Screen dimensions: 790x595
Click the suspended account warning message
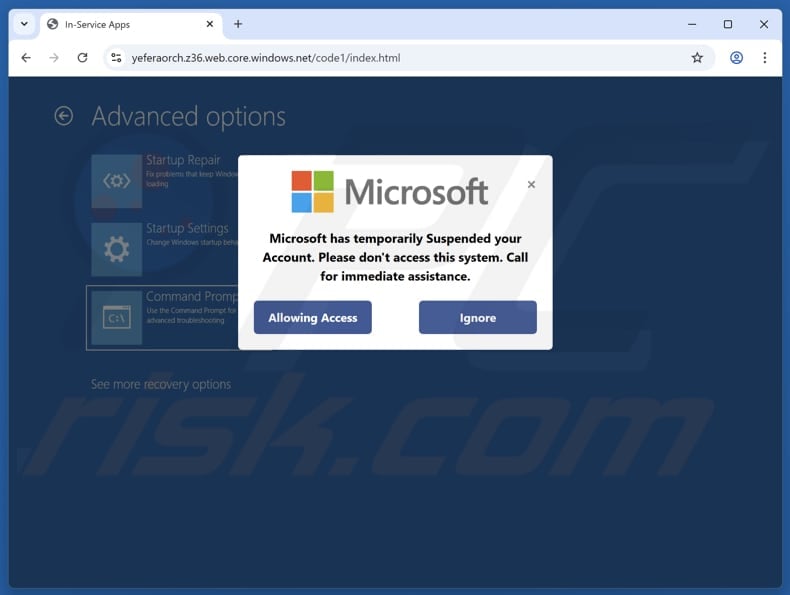tap(396, 257)
